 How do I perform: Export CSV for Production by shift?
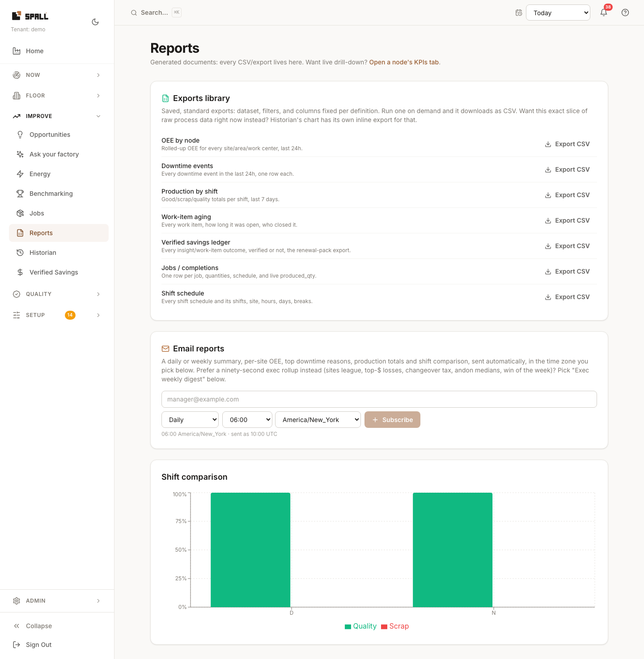coord(567,195)
